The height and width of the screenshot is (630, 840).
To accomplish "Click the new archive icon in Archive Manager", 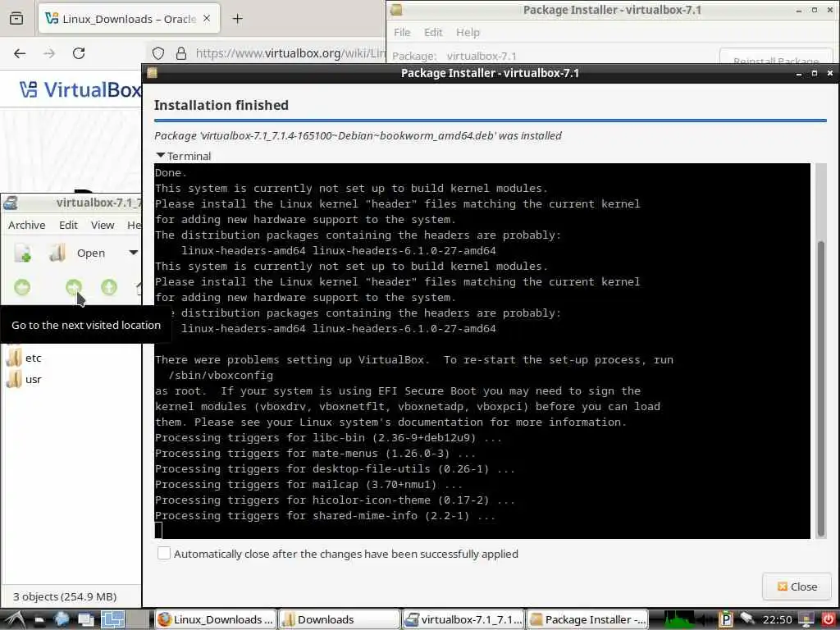I will [22, 253].
